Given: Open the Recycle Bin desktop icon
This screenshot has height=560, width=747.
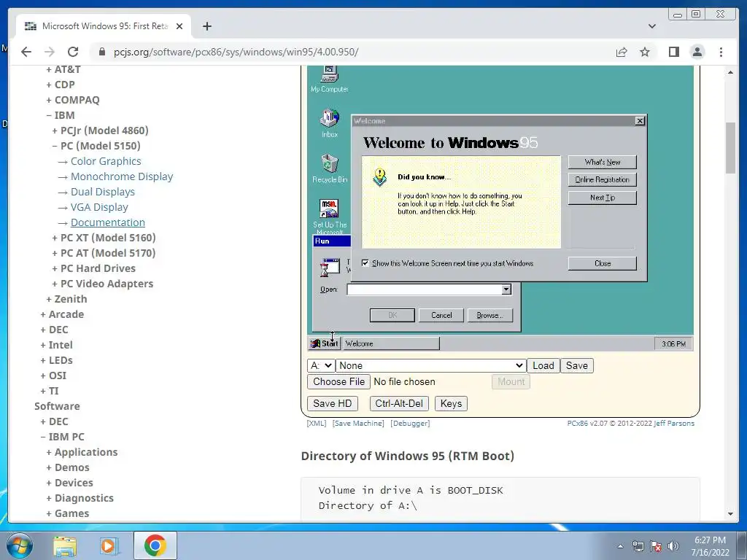Looking at the screenshot, I should pyautogui.click(x=329, y=168).
